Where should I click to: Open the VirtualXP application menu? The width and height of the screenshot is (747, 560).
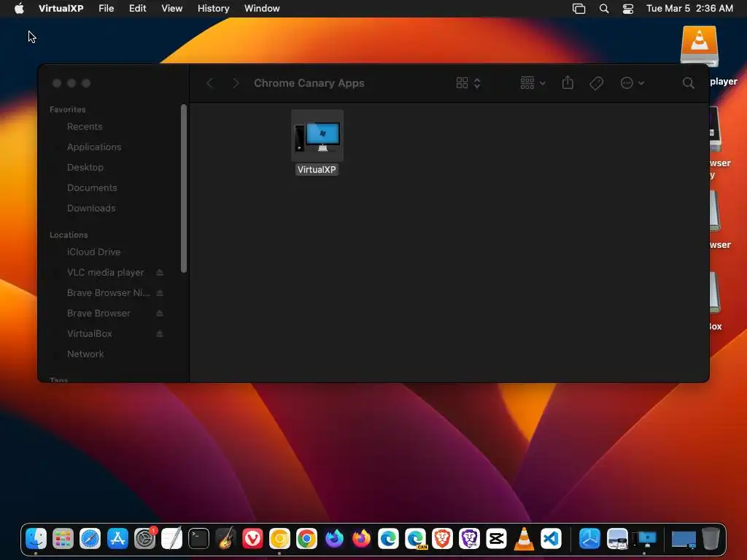[x=61, y=9]
